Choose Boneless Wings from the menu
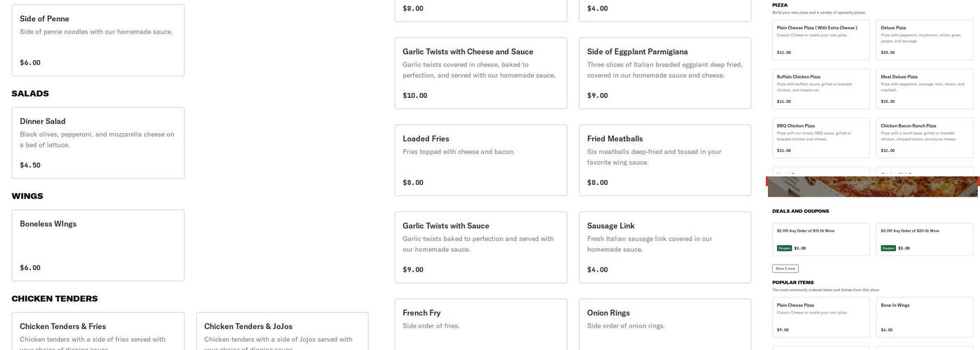The image size is (980, 350). click(x=98, y=245)
